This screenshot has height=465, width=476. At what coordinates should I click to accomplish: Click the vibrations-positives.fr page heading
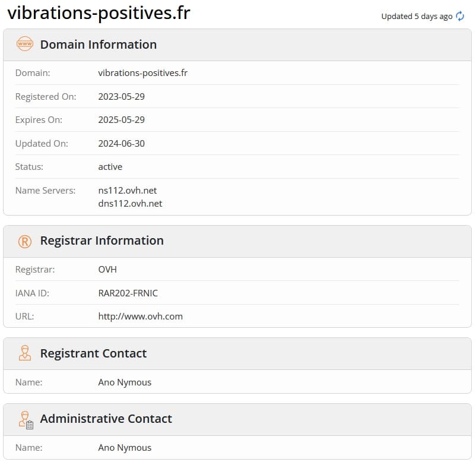click(x=99, y=12)
